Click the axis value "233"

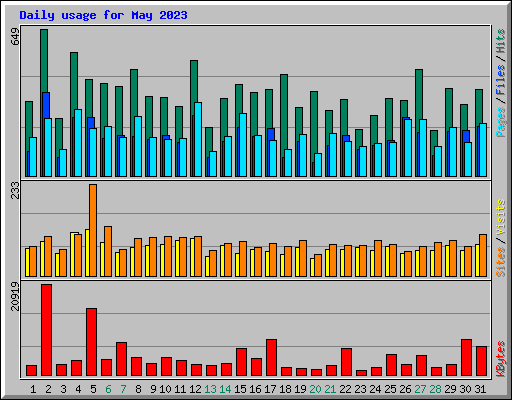tap(15, 190)
